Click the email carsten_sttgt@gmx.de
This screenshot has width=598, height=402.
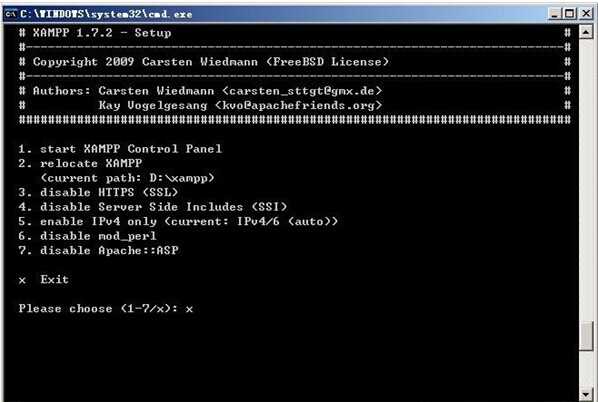(302, 91)
